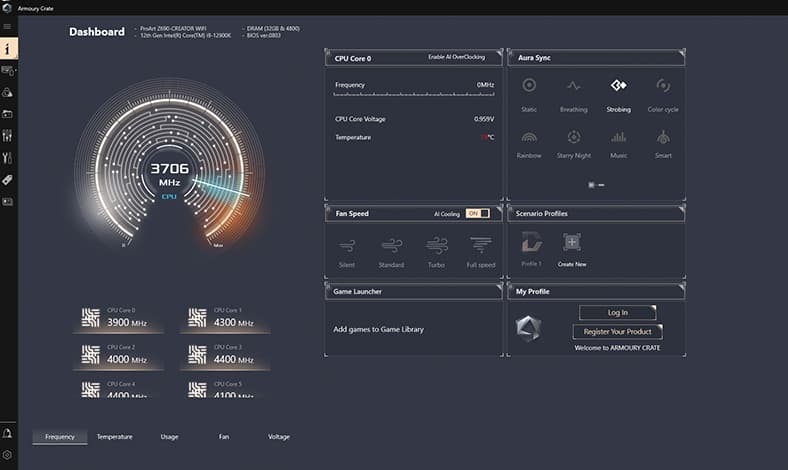Screen dimensions: 788x470
Task: Open the Tools wrench sidebar icon
Action: 7,158
